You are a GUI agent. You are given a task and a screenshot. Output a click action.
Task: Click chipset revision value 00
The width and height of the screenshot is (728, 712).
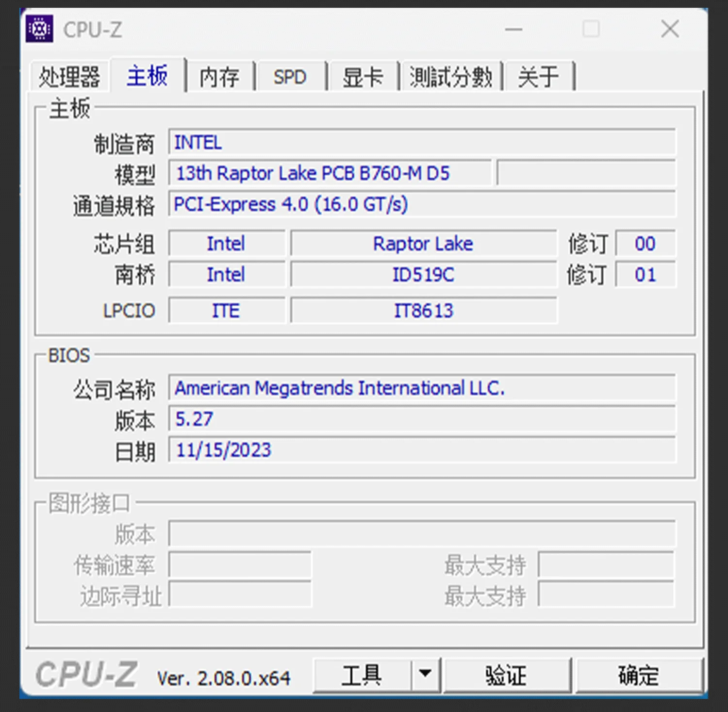click(645, 244)
